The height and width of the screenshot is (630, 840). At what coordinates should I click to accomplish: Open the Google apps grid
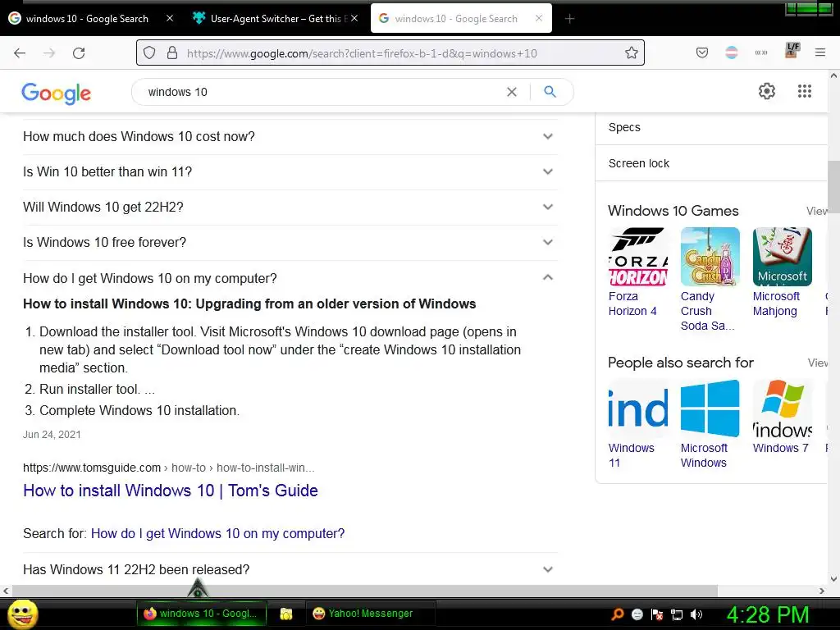[805, 91]
